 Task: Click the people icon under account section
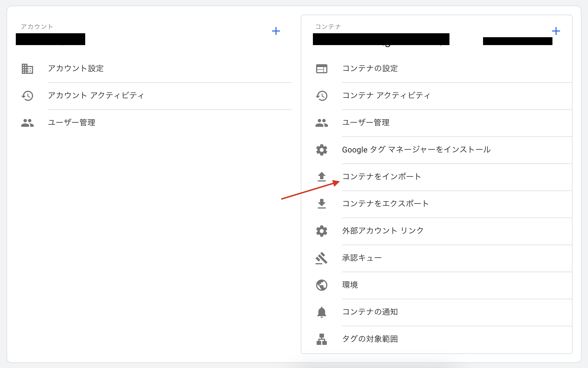pos(27,123)
